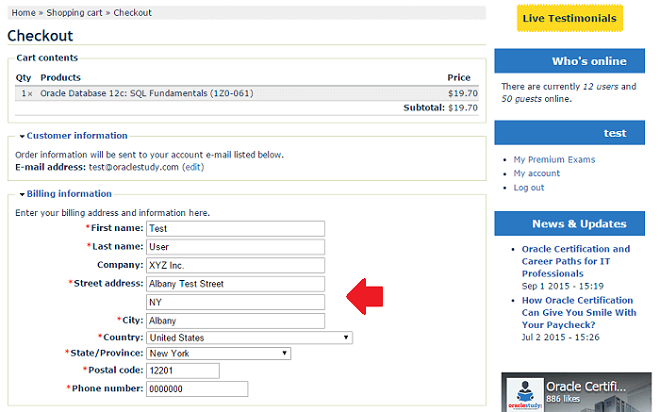The image size is (660, 412).
Task: Select second address line containing NY
Action: coord(235,302)
